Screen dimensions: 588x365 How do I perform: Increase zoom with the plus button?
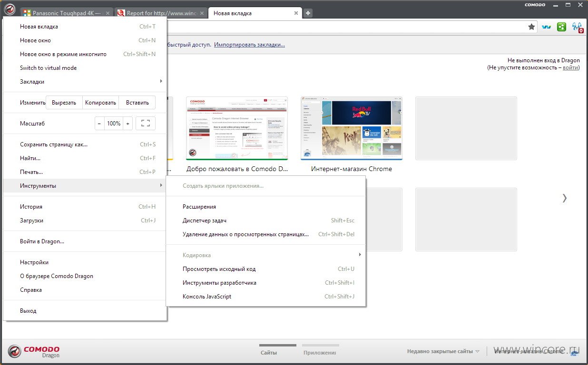[128, 124]
